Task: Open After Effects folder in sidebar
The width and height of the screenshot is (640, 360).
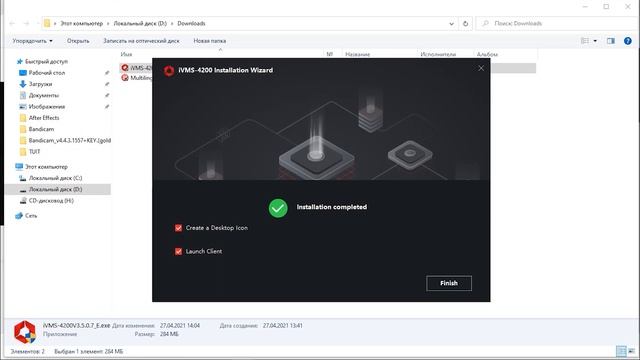Action: point(44,118)
